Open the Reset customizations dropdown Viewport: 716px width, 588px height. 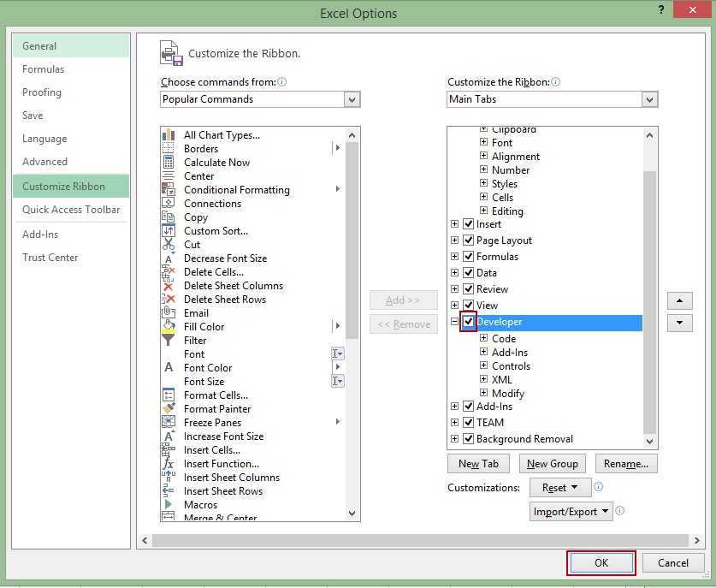[560, 488]
